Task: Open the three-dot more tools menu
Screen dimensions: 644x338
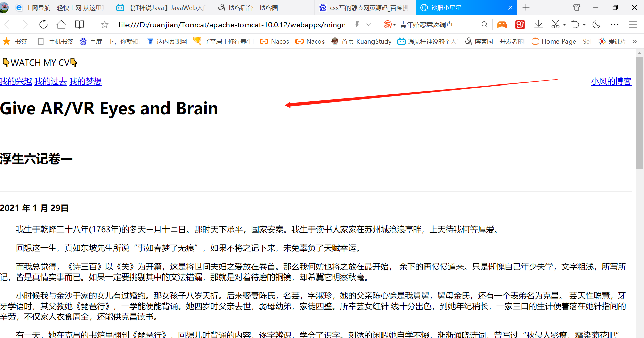Action: click(615, 24)
